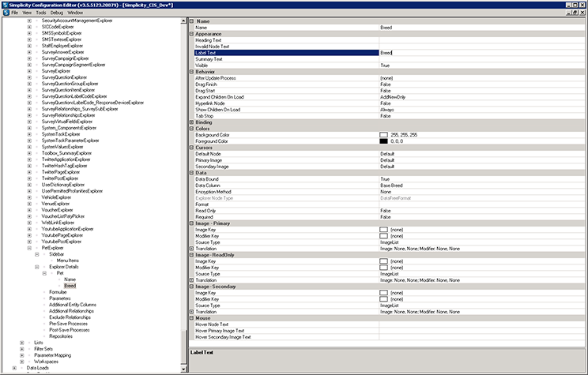Select the After Update Process property
The image size is (588, 375).
[x=390, y=78]
